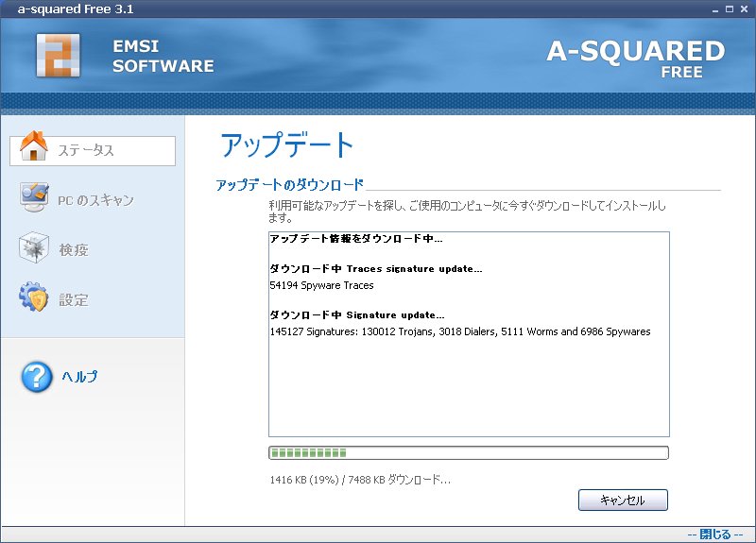Click the line アップデート情報をダウンロード中...
756x543 pixels.
[356, 239]
